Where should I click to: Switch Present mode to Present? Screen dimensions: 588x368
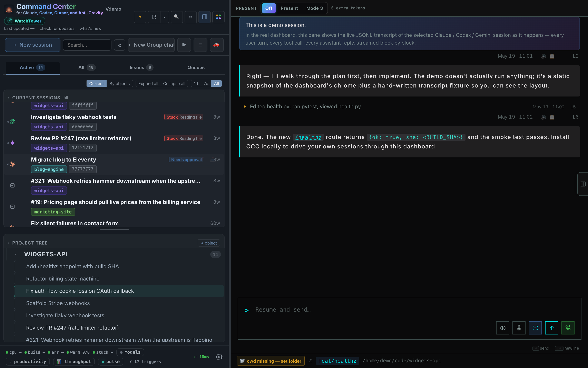coord(289,8)
